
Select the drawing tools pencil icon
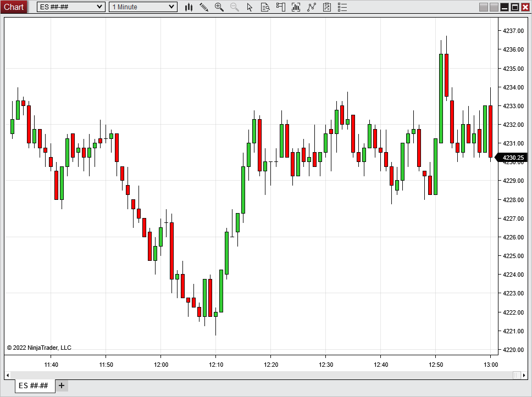coord(204,7)
